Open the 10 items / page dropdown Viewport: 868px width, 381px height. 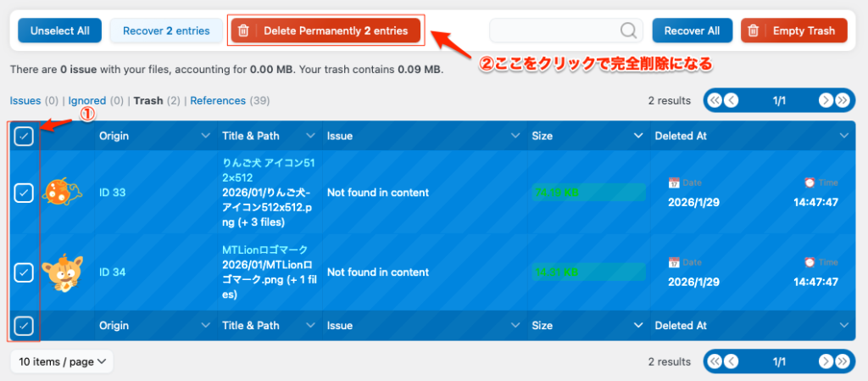[x=61, y=361]
